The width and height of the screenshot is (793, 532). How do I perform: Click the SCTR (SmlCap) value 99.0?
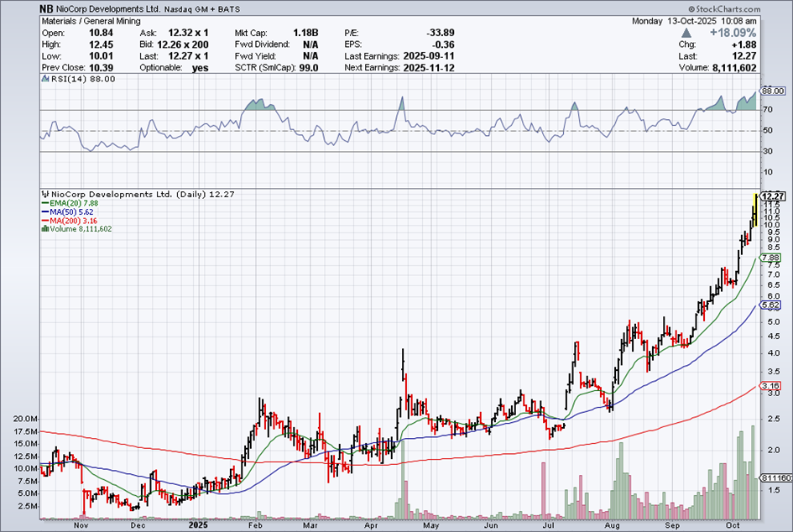[309, 68]
